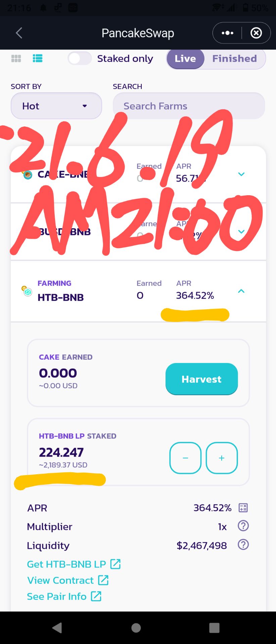Show Multiplier help question mark
Image resolution: width=276 pixels, height=644 pixels.
click(243, 526)
